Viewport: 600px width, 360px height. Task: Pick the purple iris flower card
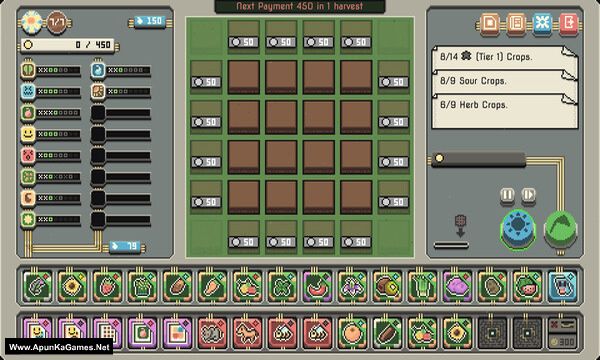pyautogui.click(x=352, y=287)
